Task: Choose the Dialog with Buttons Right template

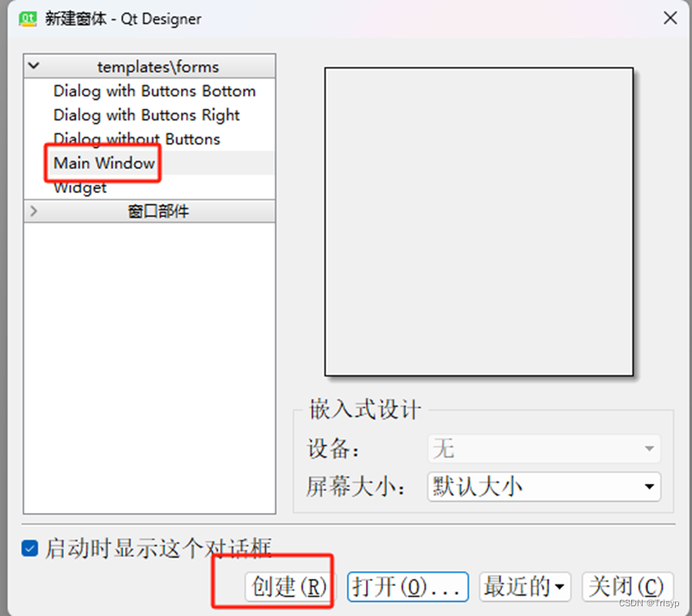Action: (x=147, y=115)
